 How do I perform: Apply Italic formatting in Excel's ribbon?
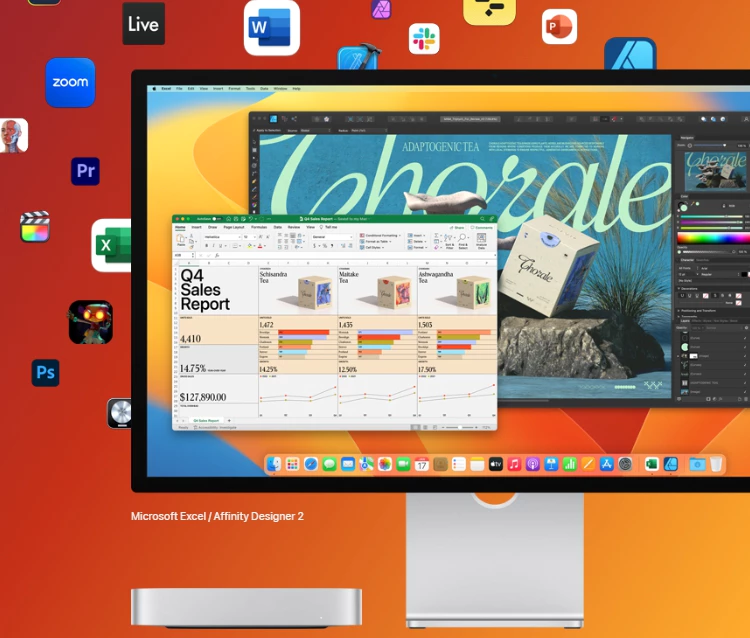coord(213,246)
